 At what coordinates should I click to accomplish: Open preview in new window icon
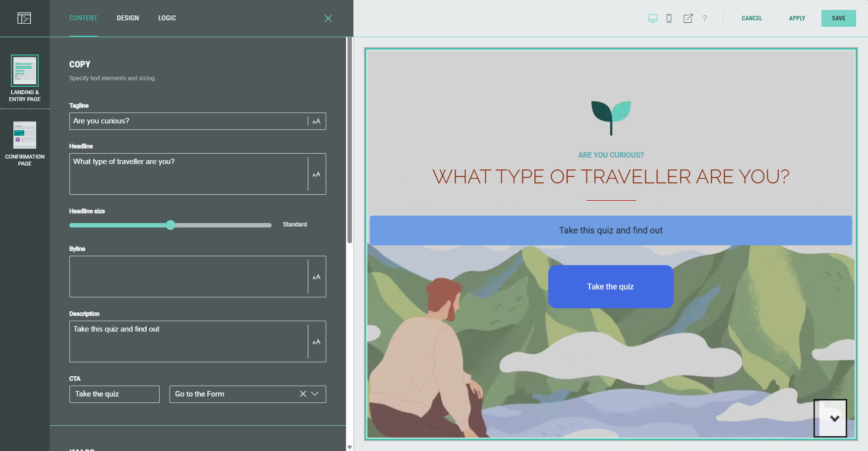point(688,18)
